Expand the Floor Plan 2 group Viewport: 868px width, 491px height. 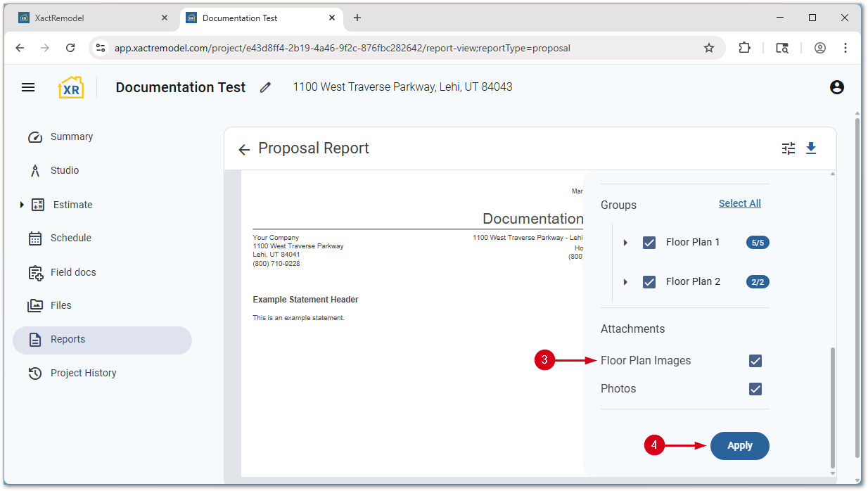pyautogui.click(x=625, y=282)
